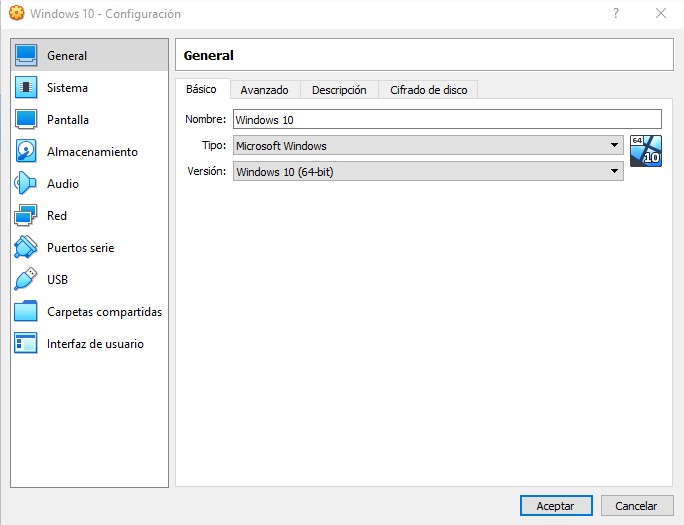Open the Carpetas compartidas folder icon
This screenshot has width=684, height=525.
pos(26,311)
